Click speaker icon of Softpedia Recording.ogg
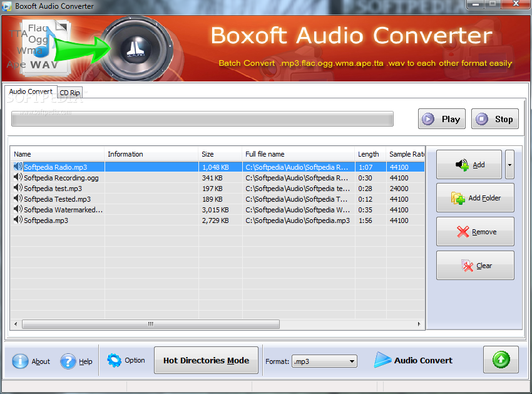The image size is (532, 394). tap(18, 177)
